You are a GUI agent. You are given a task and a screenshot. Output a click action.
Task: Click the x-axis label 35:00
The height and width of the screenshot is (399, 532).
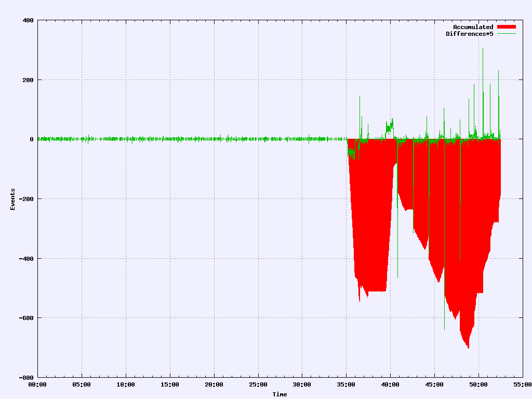point(346,385)
